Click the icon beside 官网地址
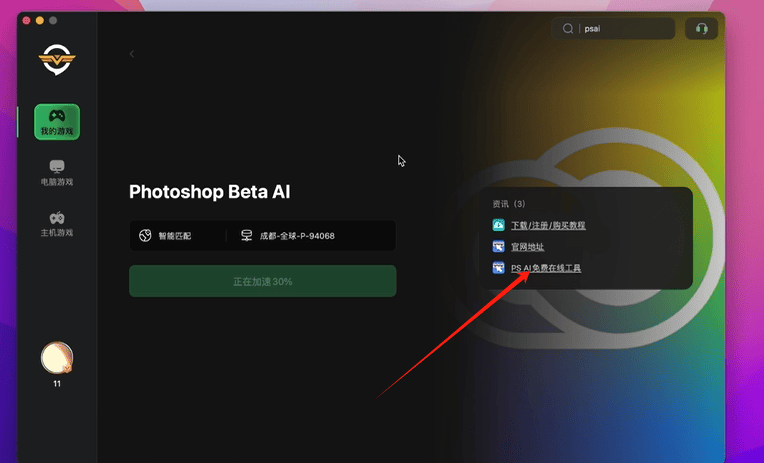 point(498,247)
